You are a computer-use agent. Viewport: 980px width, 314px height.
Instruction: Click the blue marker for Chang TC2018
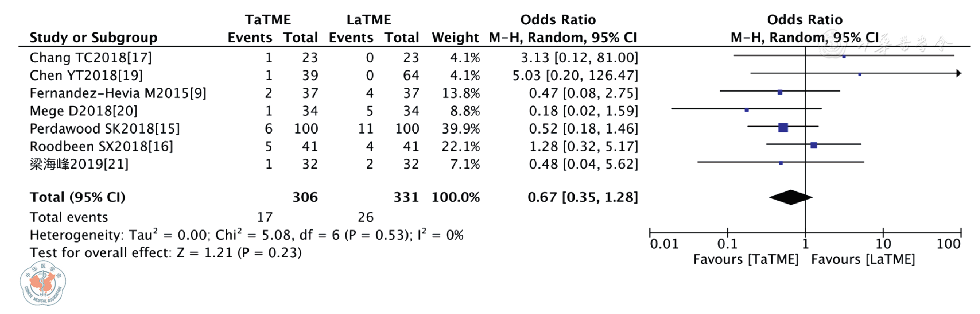point(844,56)
